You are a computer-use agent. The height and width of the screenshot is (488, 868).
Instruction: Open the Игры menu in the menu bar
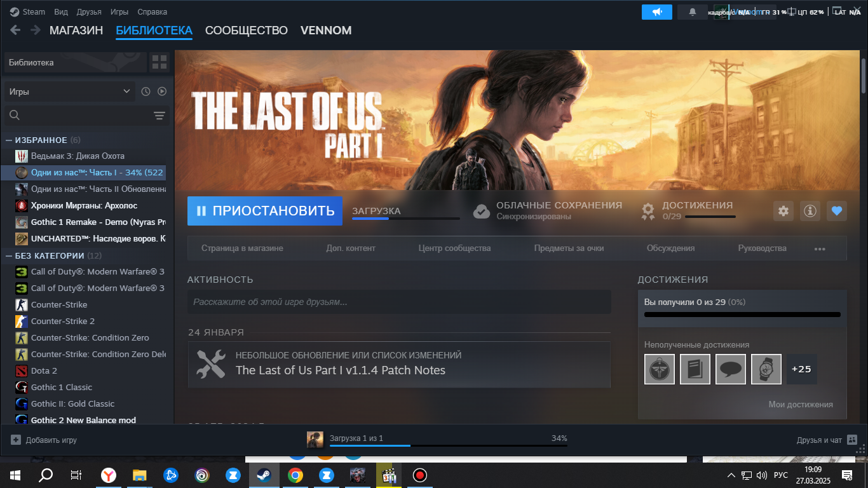pyautogui.click(x=119, y=11)
